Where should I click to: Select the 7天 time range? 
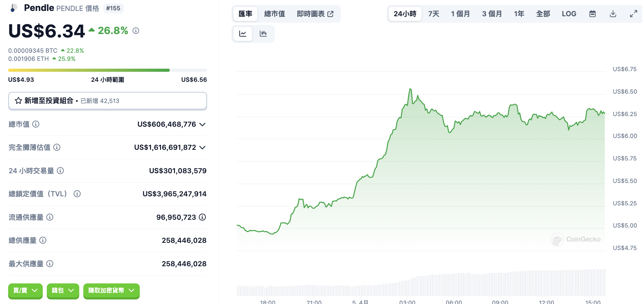pos(433,14)
